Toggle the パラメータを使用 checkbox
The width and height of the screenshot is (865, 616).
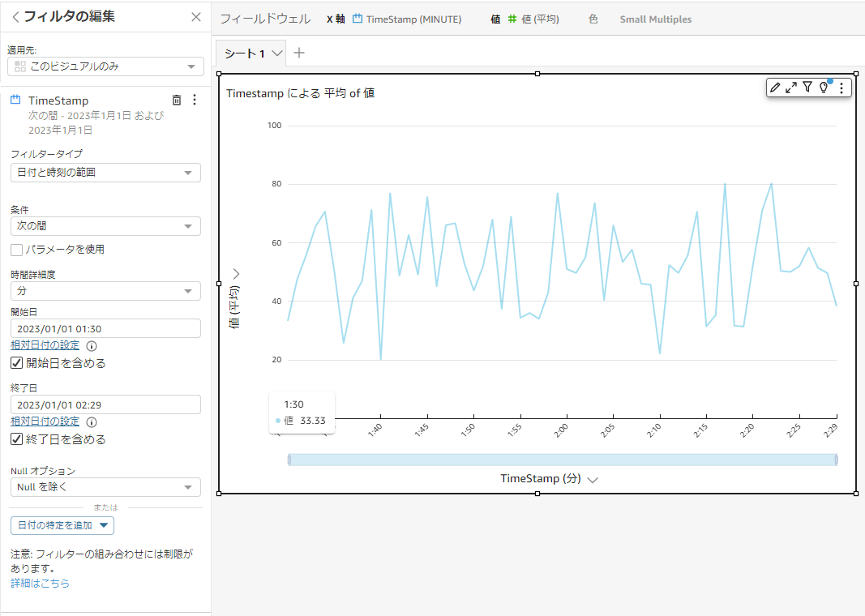[x=16, y=250]
